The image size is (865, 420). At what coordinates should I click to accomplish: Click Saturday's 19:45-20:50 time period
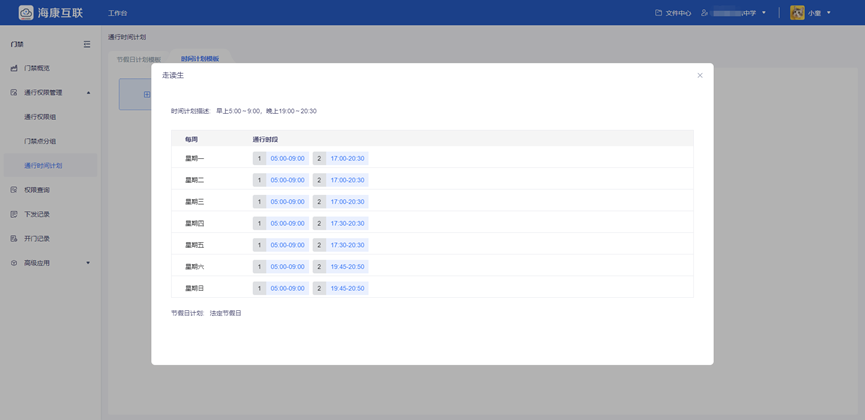tap(347, 267)
